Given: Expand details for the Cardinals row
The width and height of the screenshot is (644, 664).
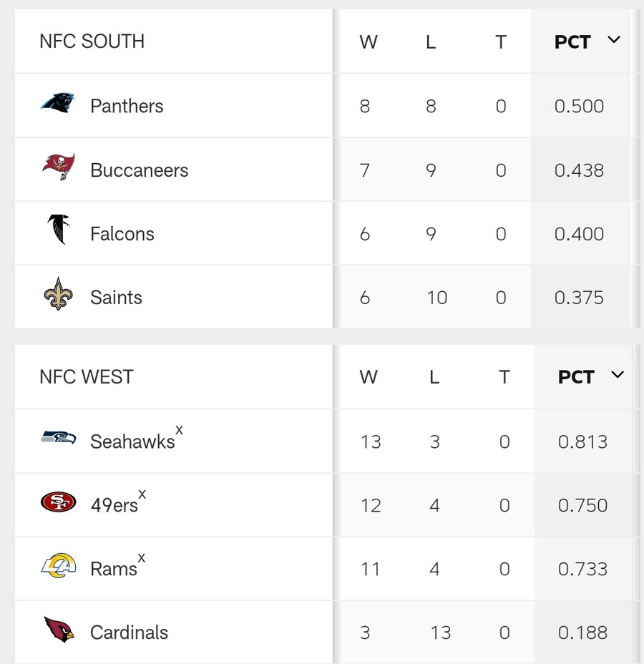Looking at the screenshot, I should (x=129, y=632).
